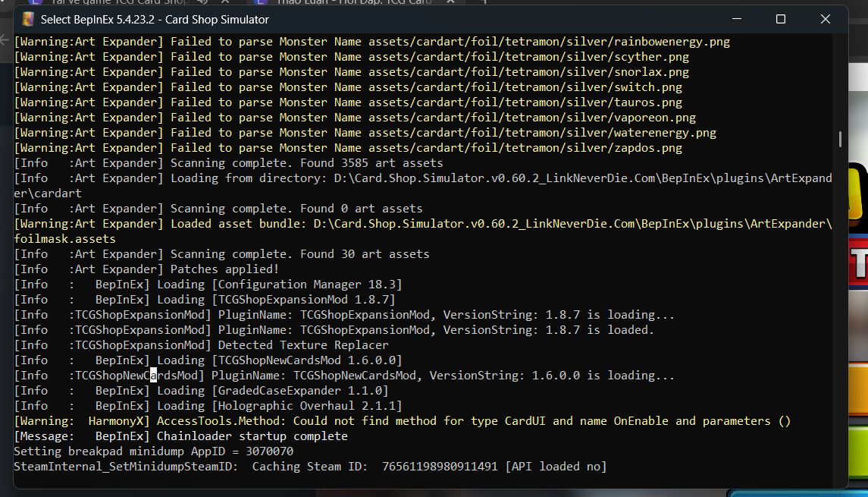Minimize the BepInEx console window
Viewport: 868px width, 497px height.
pos(735,19)
